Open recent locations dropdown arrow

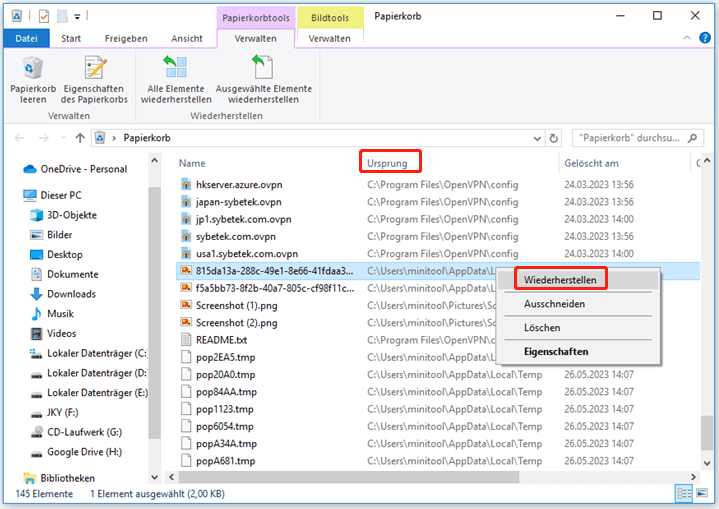tap(63, 138)
